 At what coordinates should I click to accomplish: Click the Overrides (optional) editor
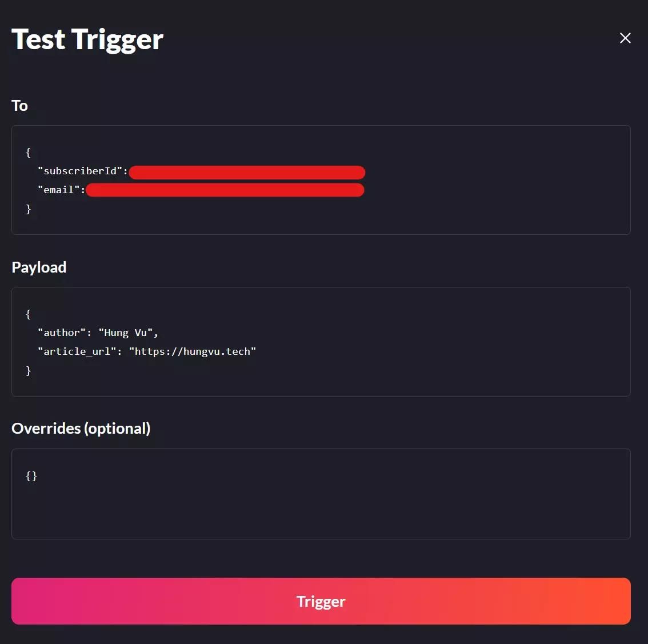(320, 494)
